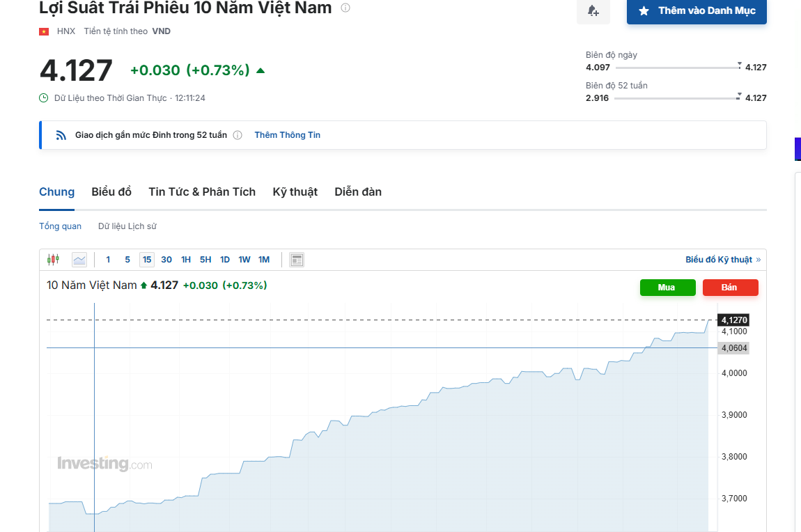Select the 1D chart interval
801x532 pixels.
coord(225,260)
